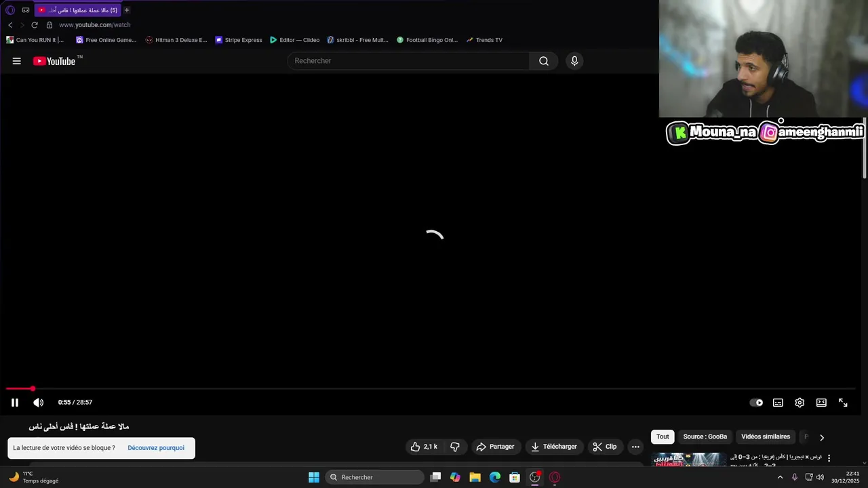Image resolution: width=868 pixels, height=488 pixels.
Task: Share via the Partager button
Action: point(496,447)
